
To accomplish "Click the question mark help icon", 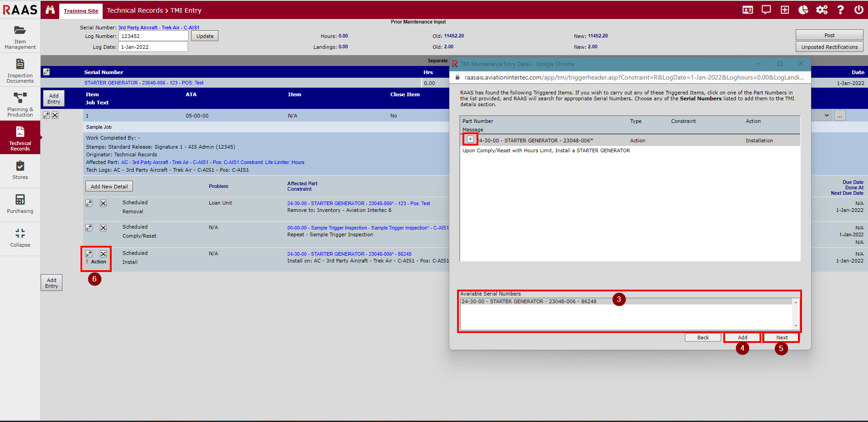I will pyautogui.click(x=840, y=10).
